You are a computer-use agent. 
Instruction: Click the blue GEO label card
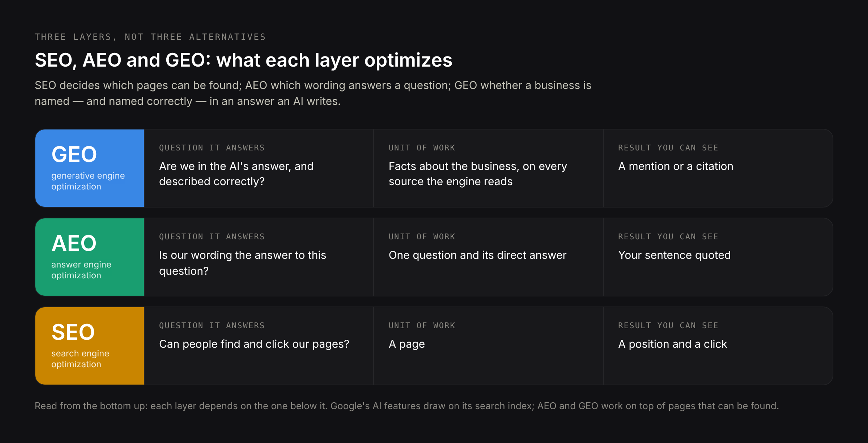[x=90, y=168]
